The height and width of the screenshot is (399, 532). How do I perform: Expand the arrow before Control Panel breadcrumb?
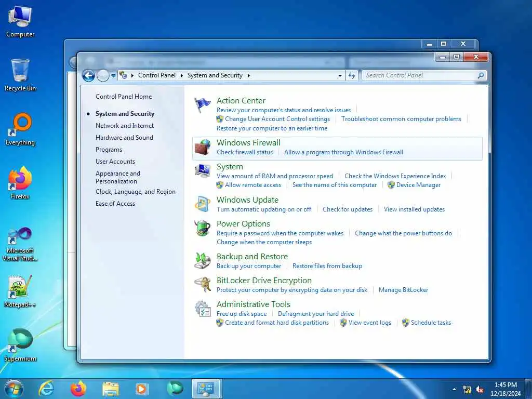(x=132, y=75)
